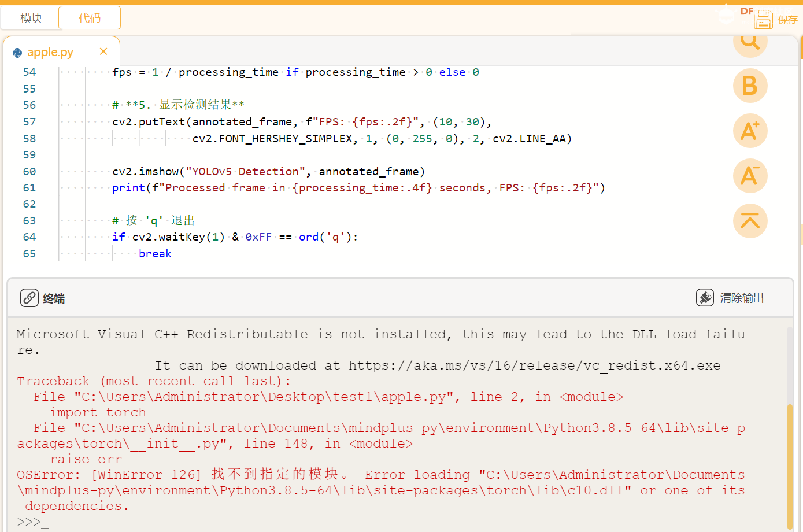Jump to top with up-arrow icon

pos(750,221)
